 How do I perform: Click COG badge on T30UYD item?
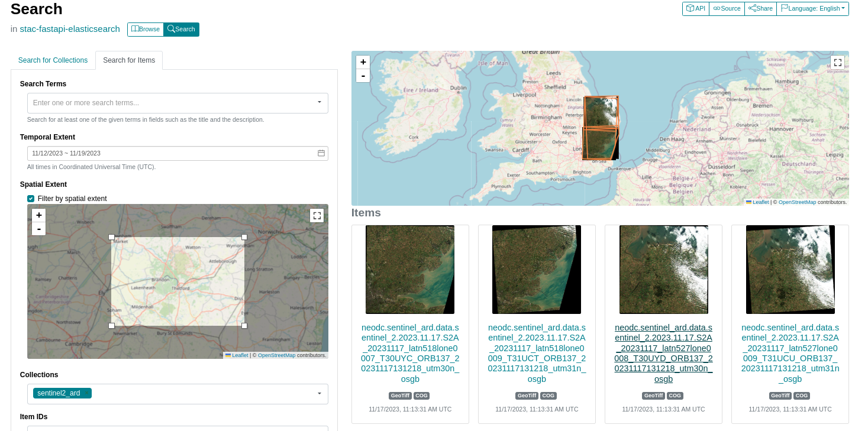click(675, 396)
